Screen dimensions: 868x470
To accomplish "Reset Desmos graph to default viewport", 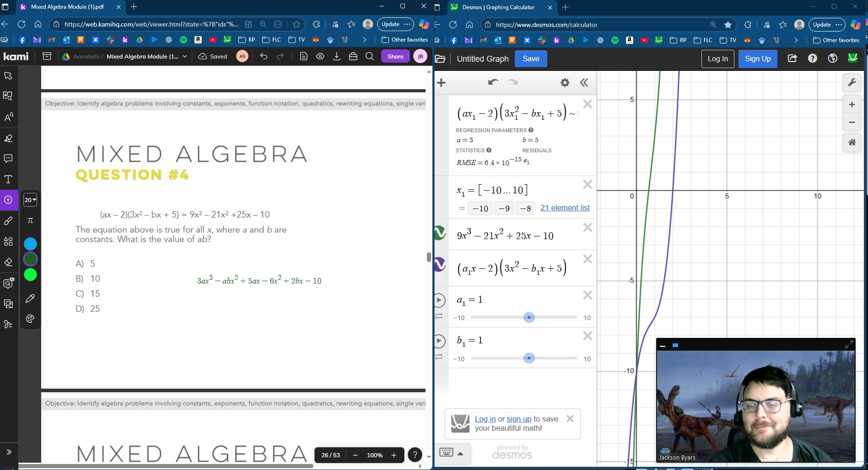I will tap(852, 142).
